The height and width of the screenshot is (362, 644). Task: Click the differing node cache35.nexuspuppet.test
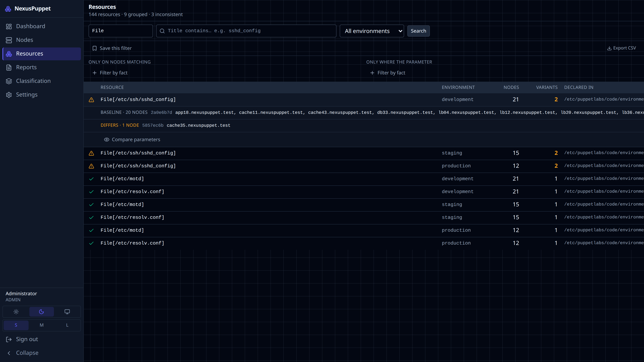(198, 125)
